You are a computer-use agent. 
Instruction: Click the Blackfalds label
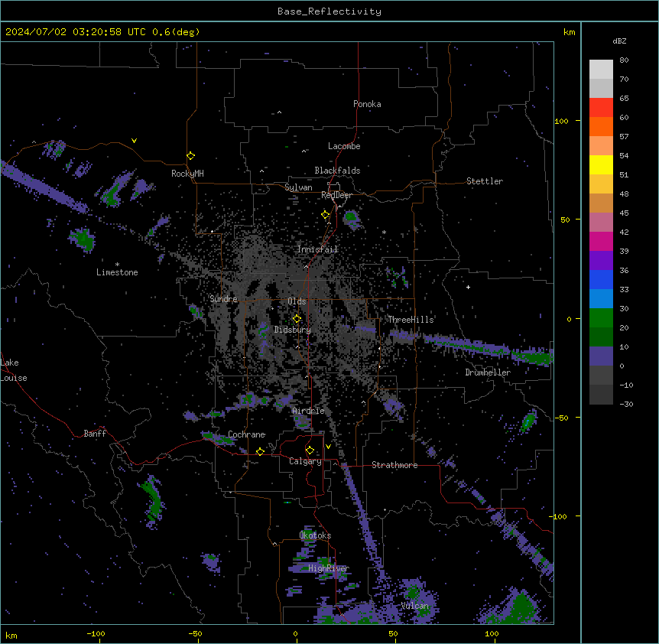tap(337, 171)
